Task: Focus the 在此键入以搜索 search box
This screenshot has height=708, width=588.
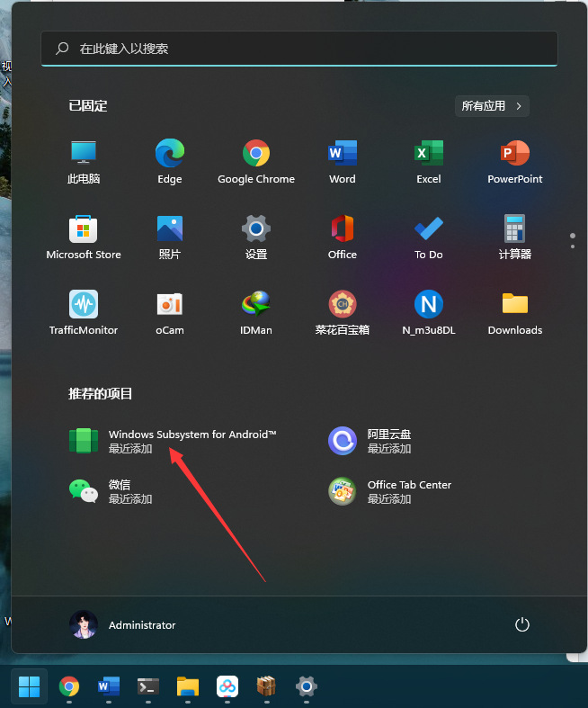Action: click(299, 49)
